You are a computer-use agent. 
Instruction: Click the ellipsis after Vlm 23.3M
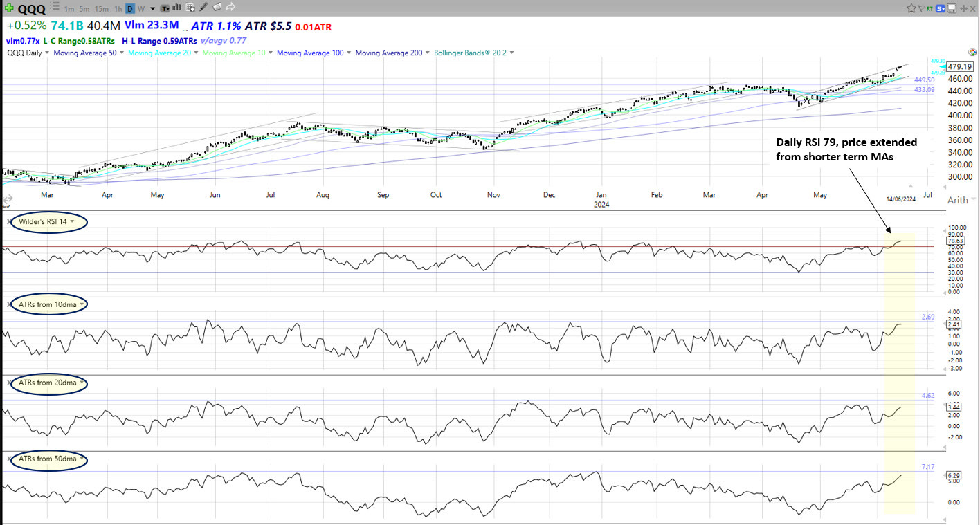click(185, 30)
